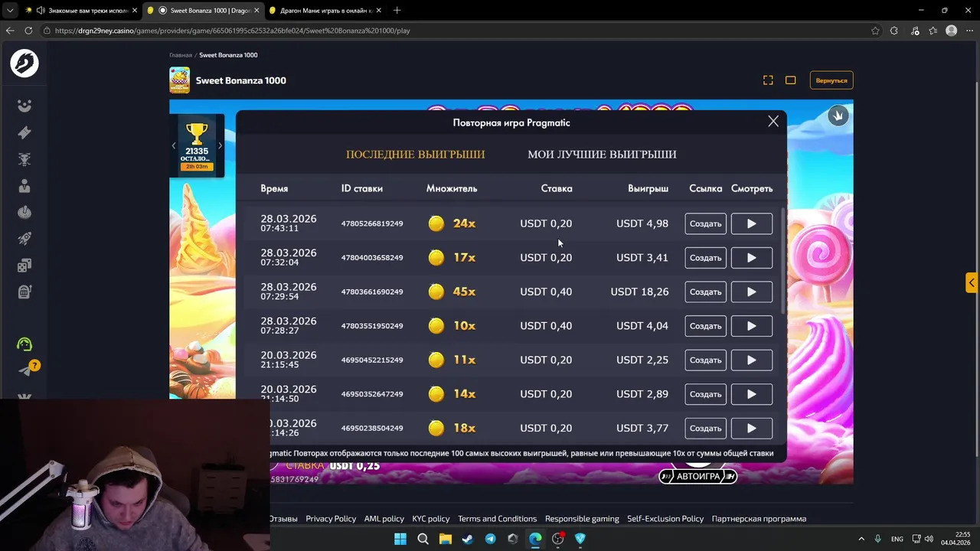Image resolution: width=980 pixels, height=551 pixels.
Task: Show next tournament with right arrow
Action: pyautogui.click(x=220, y=145)
